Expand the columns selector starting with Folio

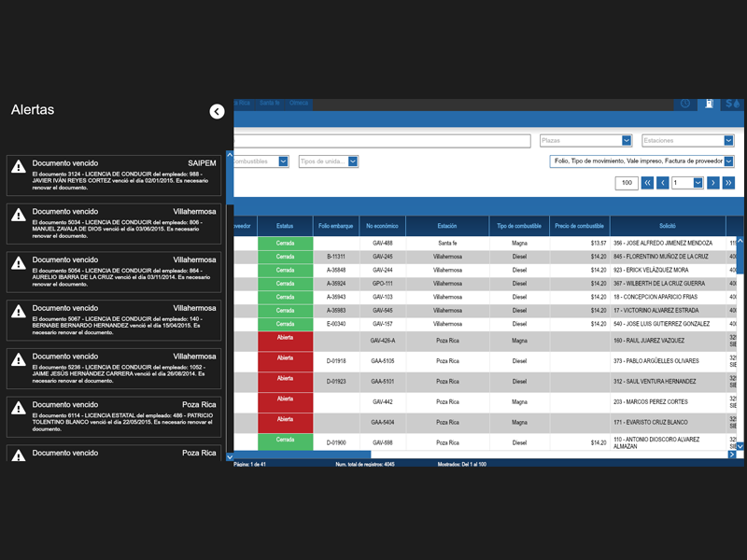[729, 161]
